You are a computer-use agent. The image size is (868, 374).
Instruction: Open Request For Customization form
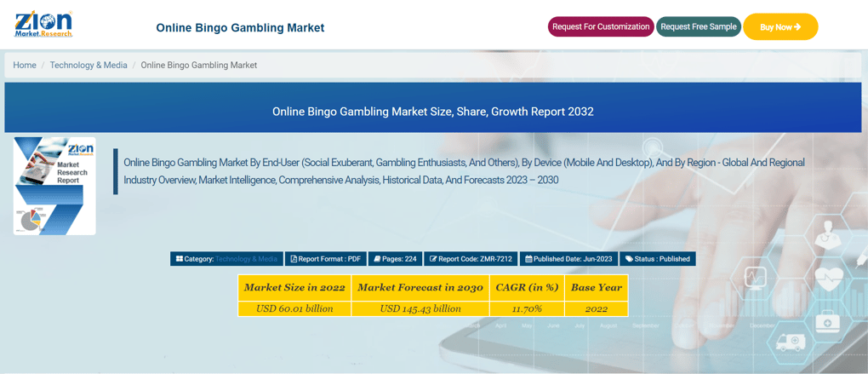coord(601,26)
